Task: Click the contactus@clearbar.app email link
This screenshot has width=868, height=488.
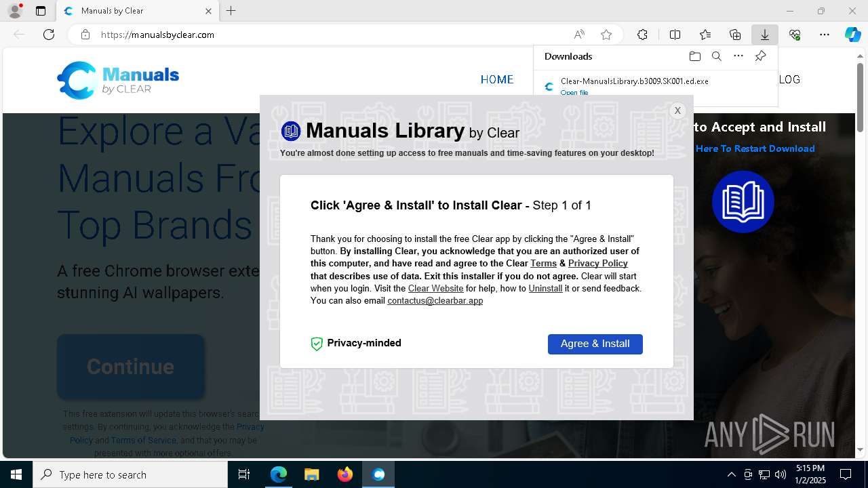Action: click(x=435, y=300)
